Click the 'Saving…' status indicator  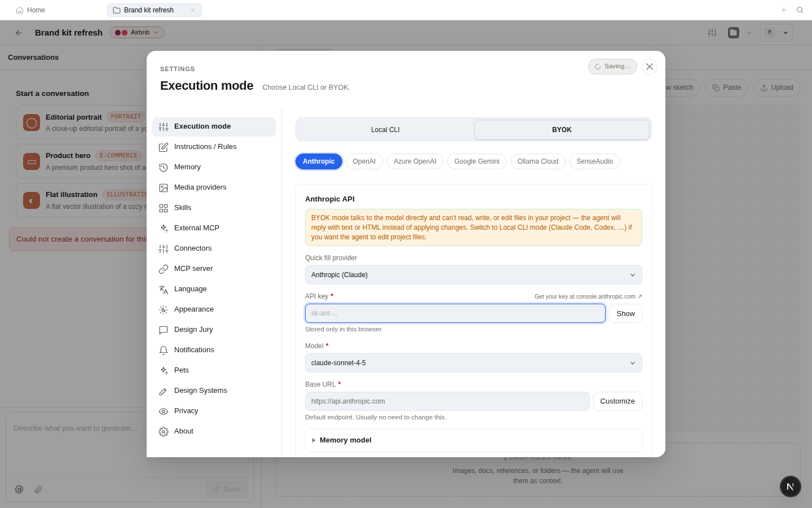612,67
